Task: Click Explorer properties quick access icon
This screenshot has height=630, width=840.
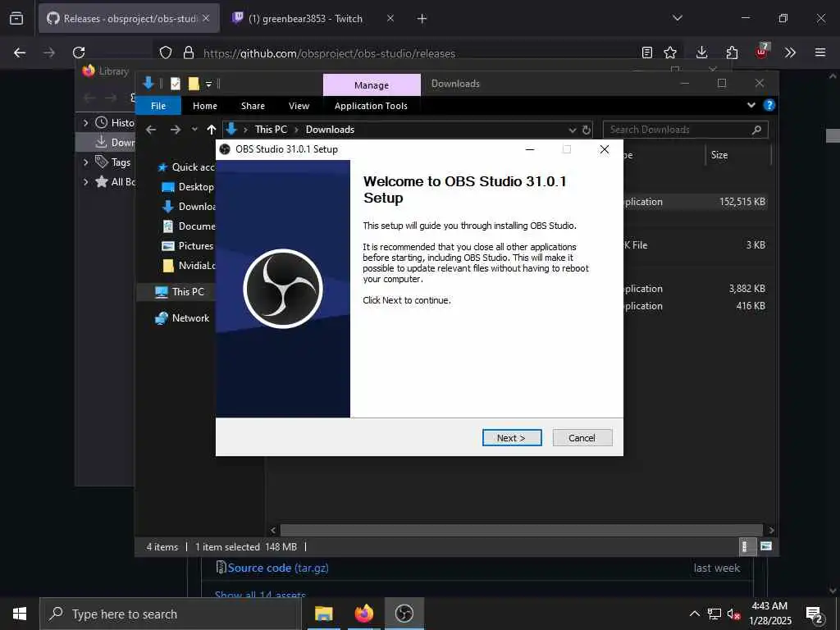Action: pos(176,84)
